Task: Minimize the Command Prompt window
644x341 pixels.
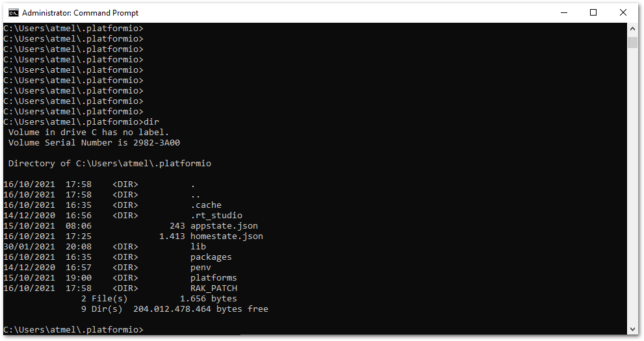Action: pos(564,13)
